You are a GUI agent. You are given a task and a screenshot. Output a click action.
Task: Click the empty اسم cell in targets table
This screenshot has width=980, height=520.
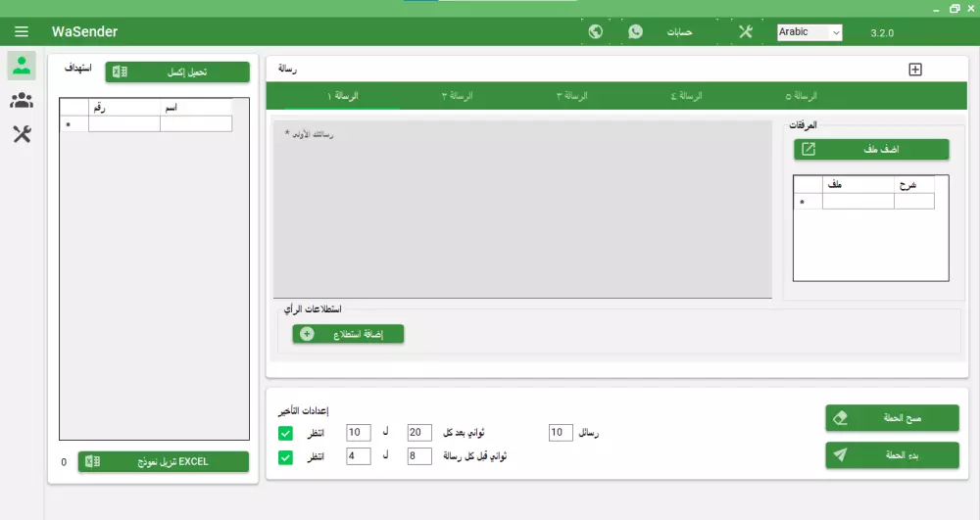[x=196, y=123]
